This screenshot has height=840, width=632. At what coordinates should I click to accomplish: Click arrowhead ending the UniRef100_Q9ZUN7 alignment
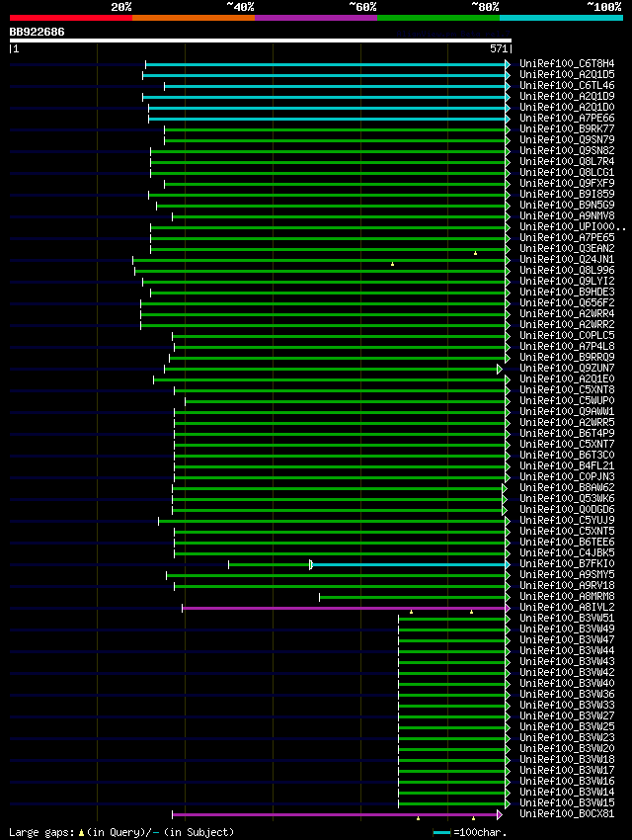500,370
